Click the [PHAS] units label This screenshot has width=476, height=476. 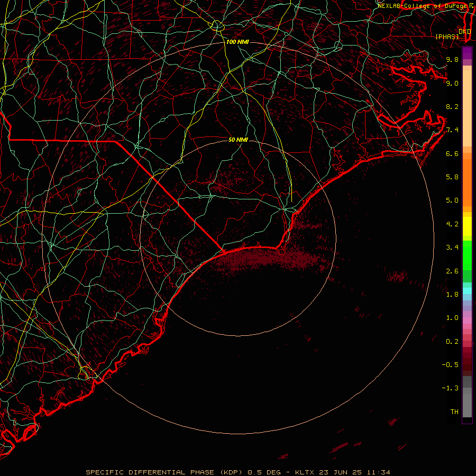(x=447, y=36)
